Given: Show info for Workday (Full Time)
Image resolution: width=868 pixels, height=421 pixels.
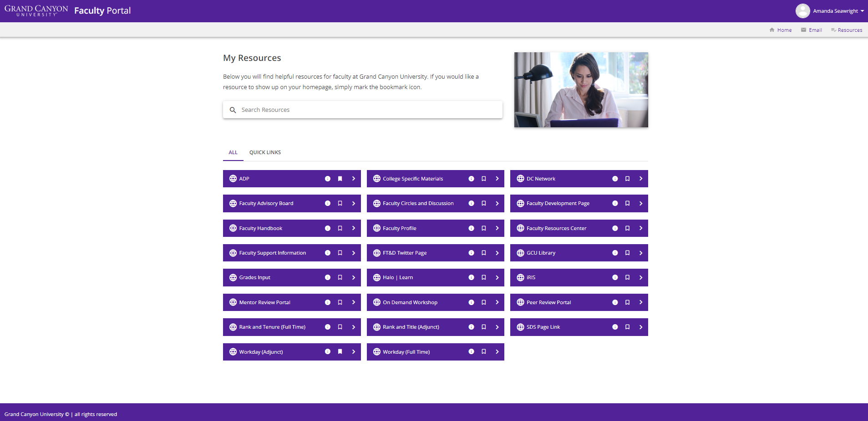Looking at the screenshot, I should (472, 352).
